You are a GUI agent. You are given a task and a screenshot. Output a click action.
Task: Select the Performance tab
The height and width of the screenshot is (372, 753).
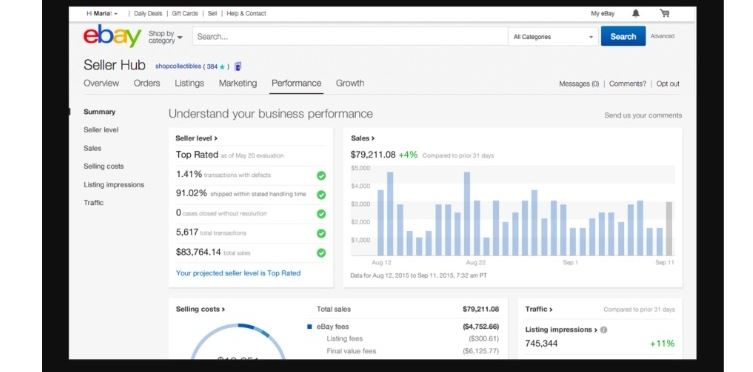click(296, 83)
